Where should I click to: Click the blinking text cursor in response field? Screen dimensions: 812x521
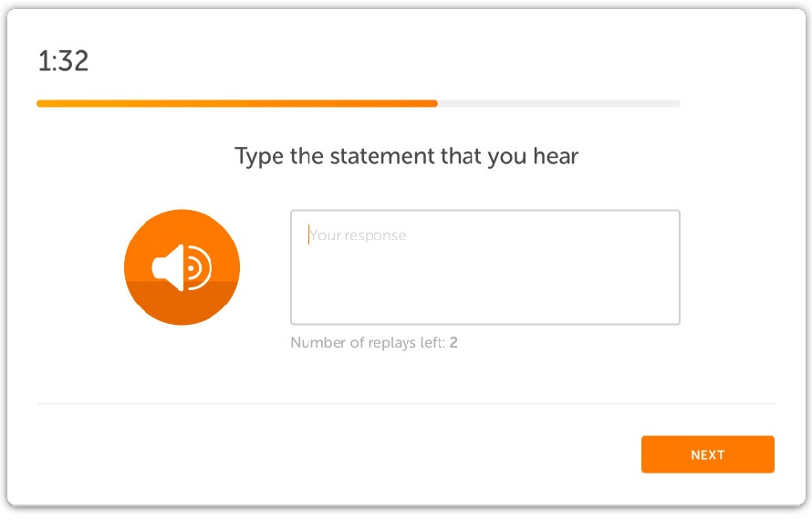(x=308, y=234)
